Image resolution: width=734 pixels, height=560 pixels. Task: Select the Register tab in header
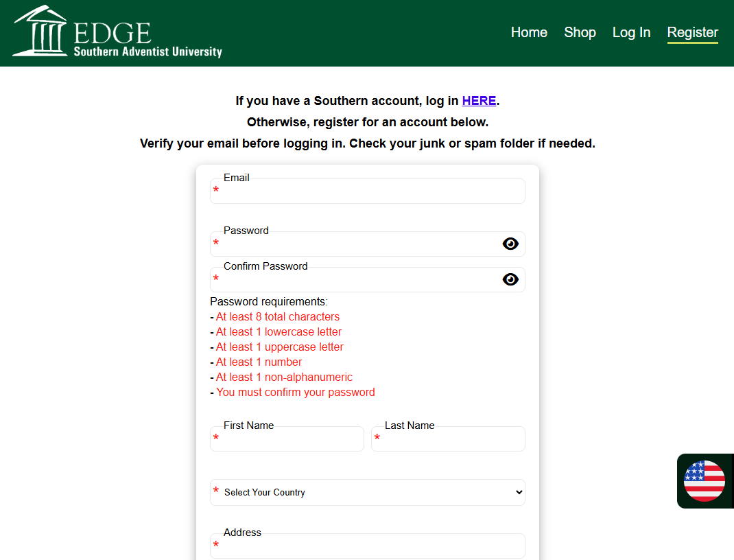click(692, 32)
